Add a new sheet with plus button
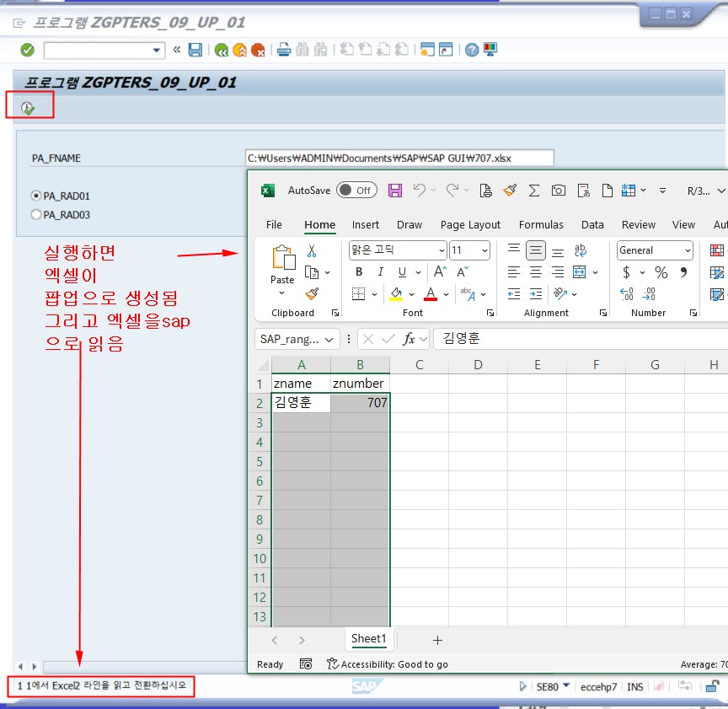Viewport: 728px width, 709px height. click(x=437, y=640)
